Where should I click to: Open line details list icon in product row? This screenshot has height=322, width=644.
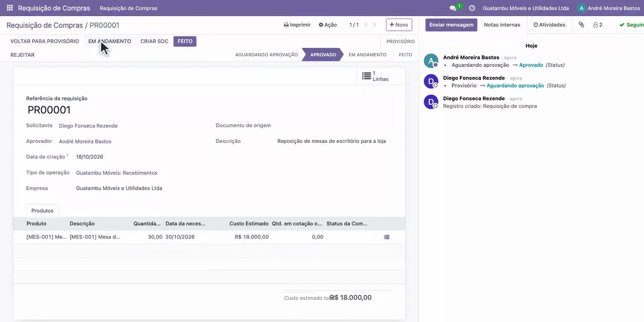tap(386, 237)
